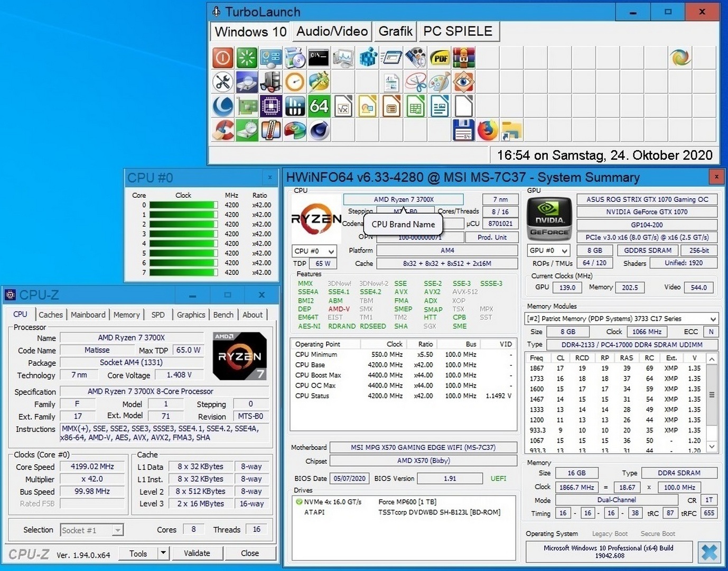Open the Paint palette icon
Screen dimensions: 728x571
click(440, 82)
